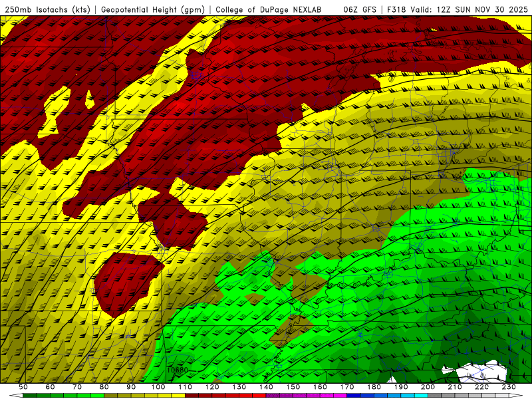The image size is (532, 399).
Task: Click the brightest yellow swatch before 110
Action: 178,396
